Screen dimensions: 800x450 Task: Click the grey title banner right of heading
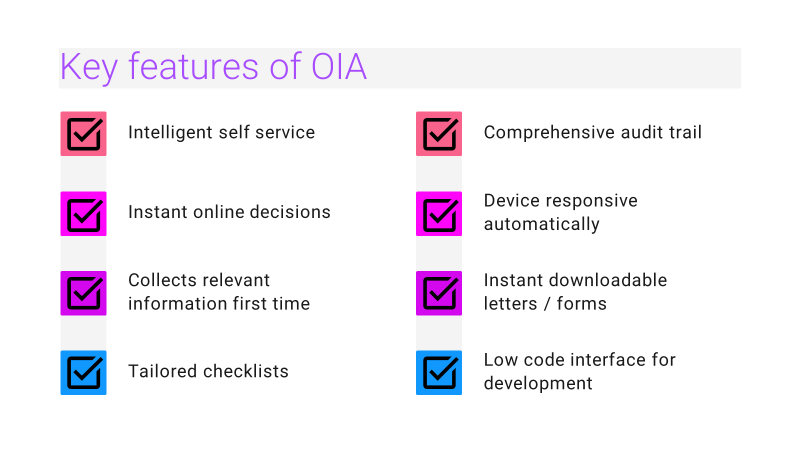[x=554, y=68]
